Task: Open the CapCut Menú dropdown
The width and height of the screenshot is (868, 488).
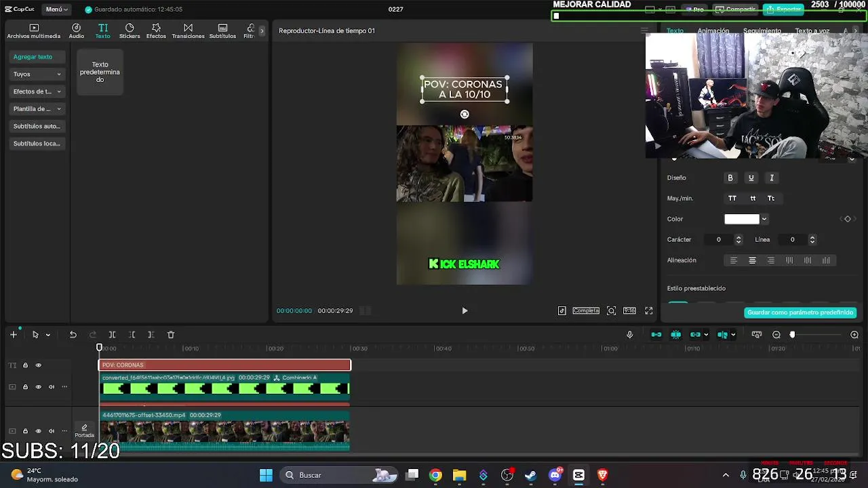Action: coord(56,9)
